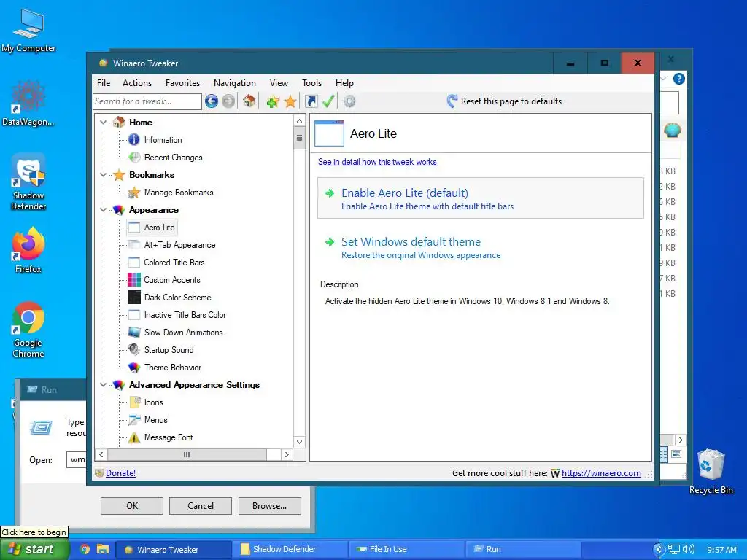
Task: Collapse Advanced Appearance Settings node
Action: [103, 385]
